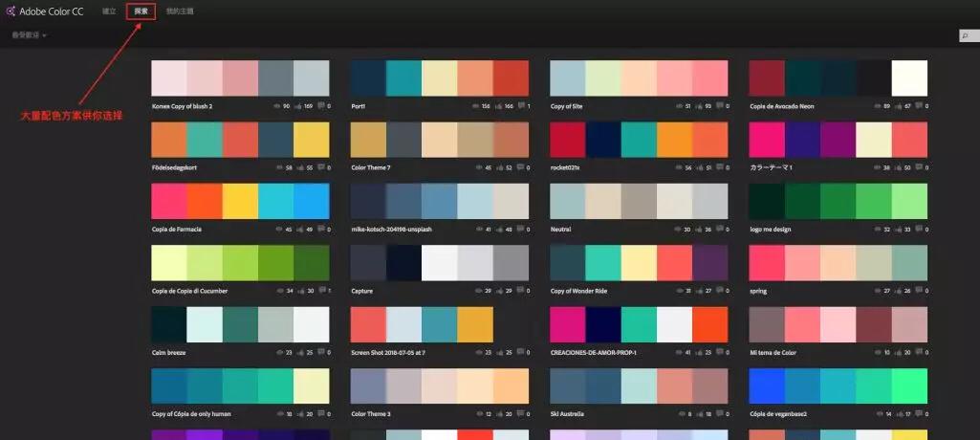Open the Capture theme palette thumbnail

(440, 263)
